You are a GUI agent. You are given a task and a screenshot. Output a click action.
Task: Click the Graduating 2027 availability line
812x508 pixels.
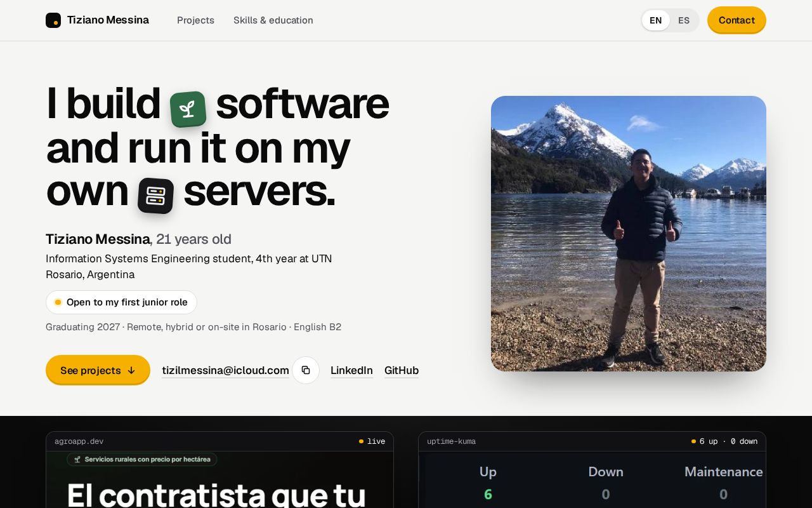[x=193, y=327]
